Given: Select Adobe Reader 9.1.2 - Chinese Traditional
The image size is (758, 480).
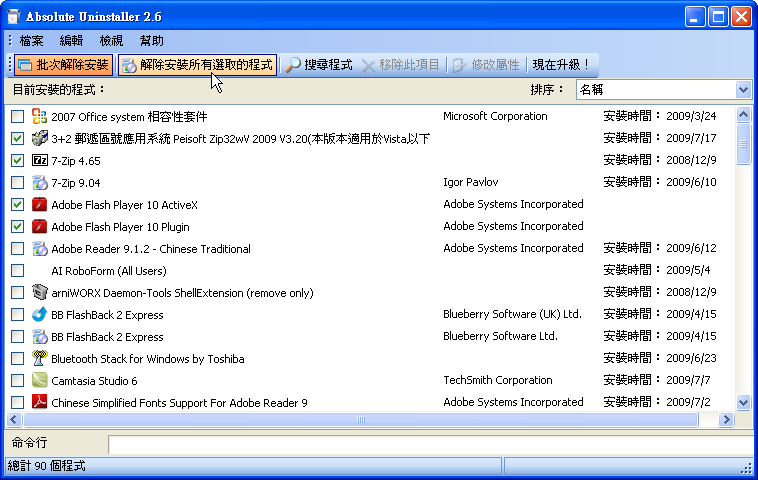Looking at the screenshot, I should click(x=151, y=249).
